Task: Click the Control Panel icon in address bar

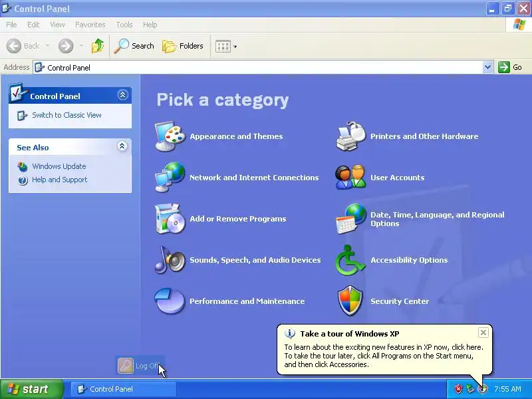Action: tap(39, 67)
